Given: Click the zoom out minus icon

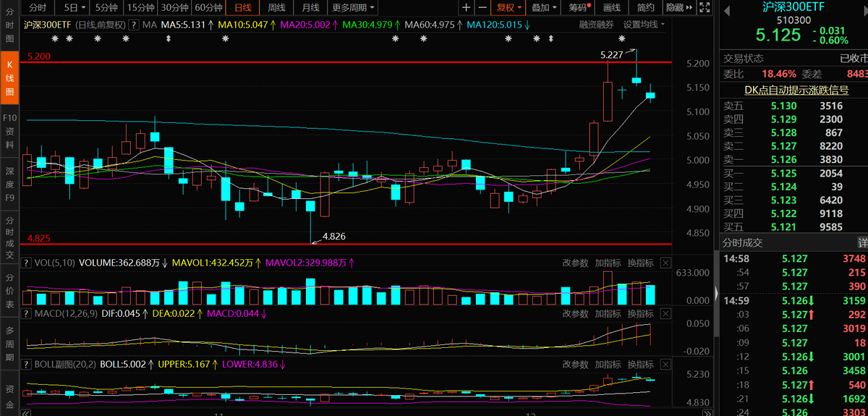Looking at the screenshot, I should (482, 7).
